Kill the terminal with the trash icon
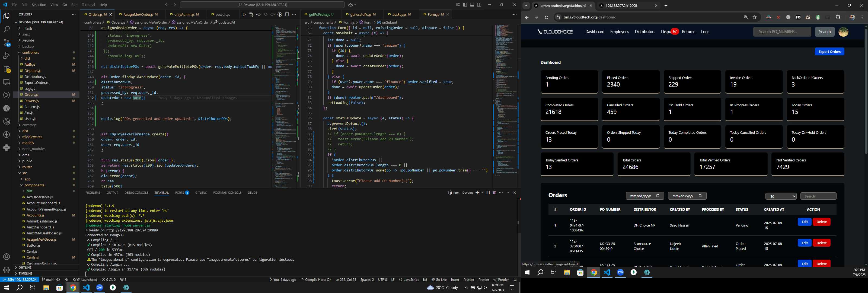Image resolution: width=868 pixels, height=293 pixels. 494,193
